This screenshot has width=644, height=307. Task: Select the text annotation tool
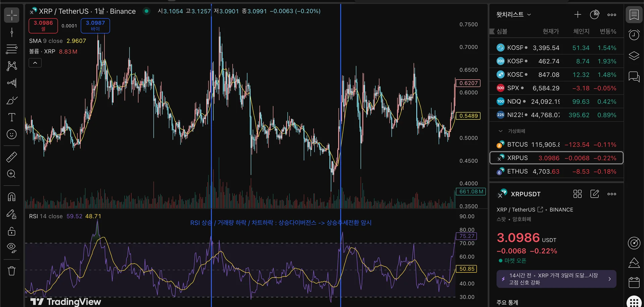pos(12,117)
